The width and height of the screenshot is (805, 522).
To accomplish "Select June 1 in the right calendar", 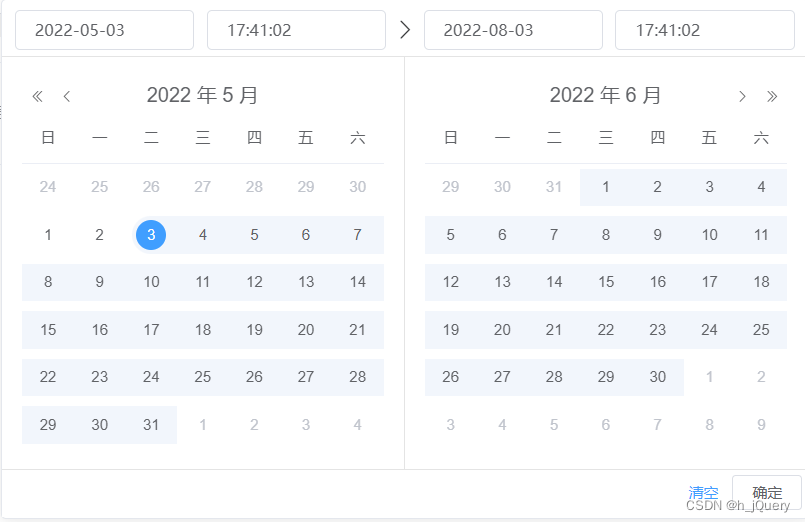I will click(606, 187).
